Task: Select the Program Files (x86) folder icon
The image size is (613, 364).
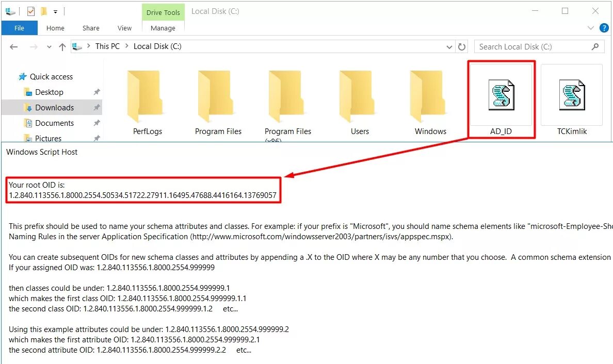Action: pos(287,96)
